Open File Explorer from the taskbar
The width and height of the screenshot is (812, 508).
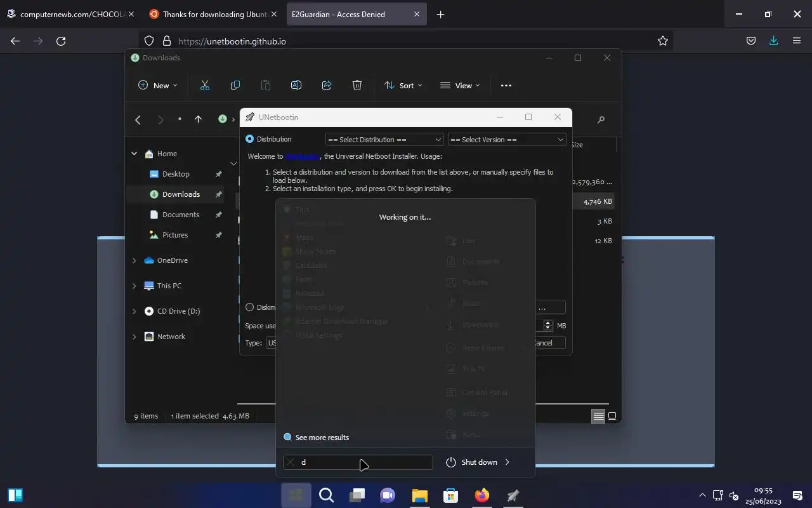(419, 495)
